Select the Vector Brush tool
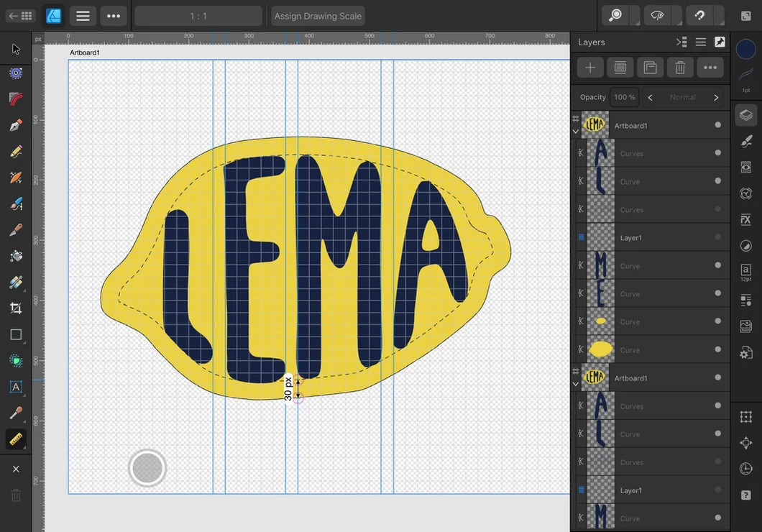 [x=16, y=178]
